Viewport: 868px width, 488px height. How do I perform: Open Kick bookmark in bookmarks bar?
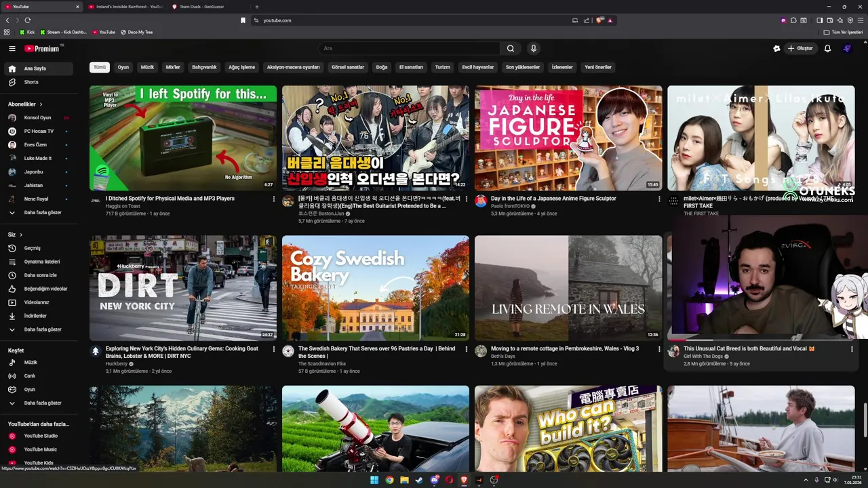[27, 32]
